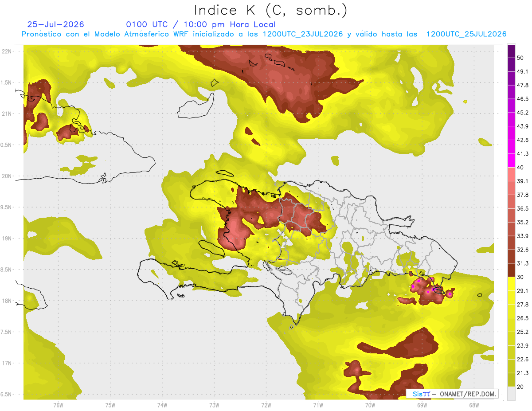532x411 pixels.
Task: Click the salmon colorbar segment between 39.1 and 40
Action: point(511,174)
